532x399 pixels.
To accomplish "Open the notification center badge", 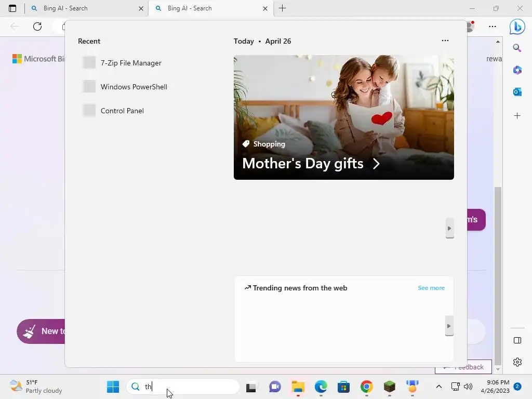I will coord(517,387).
